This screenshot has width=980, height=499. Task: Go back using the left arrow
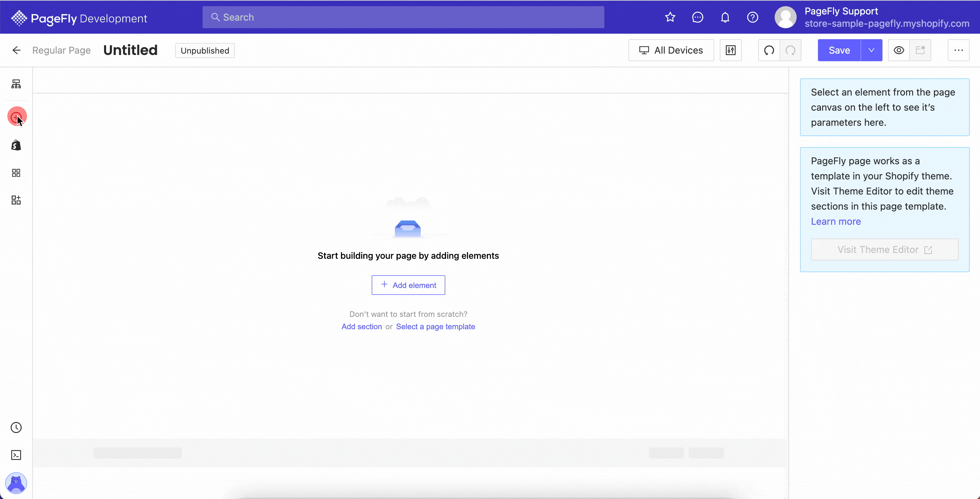pos(16,50)
